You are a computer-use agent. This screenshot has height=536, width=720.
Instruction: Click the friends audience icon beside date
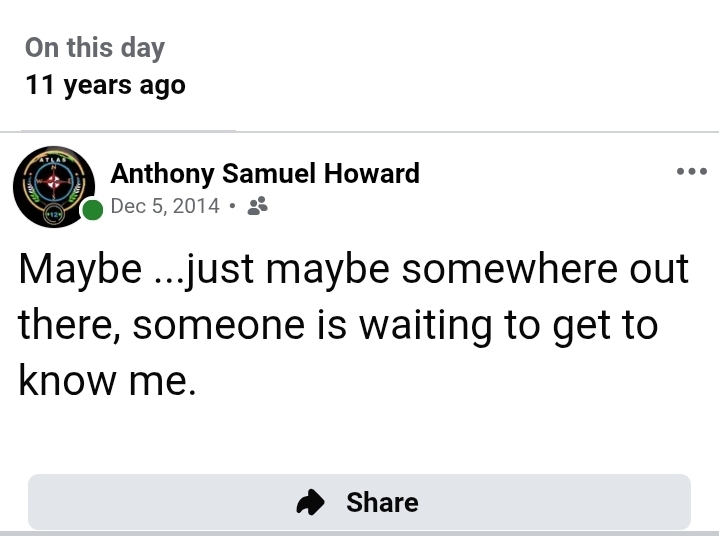coord(257,206)
